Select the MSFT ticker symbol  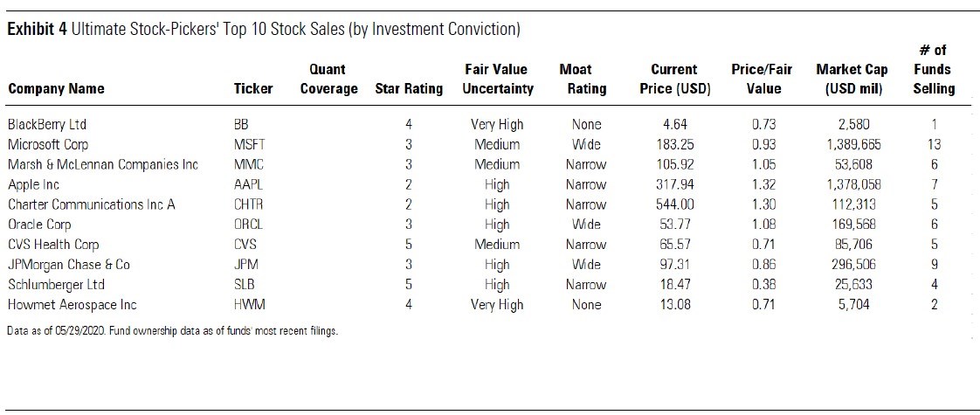(250, 145)
